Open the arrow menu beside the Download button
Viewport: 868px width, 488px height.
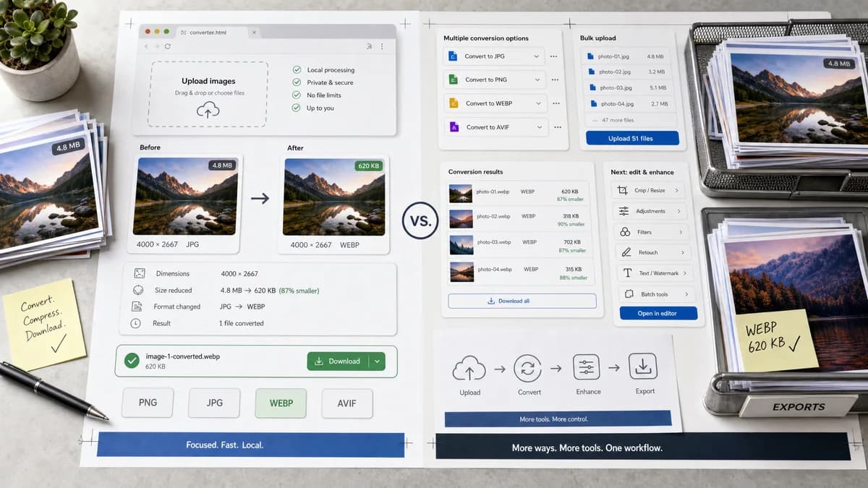pos(378,361)
